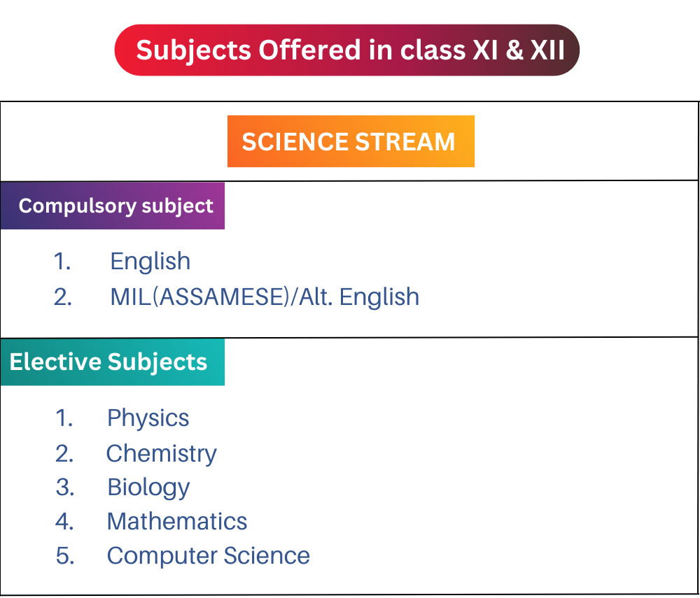Click number 2 beside Chemistry
This screenshot has height=598, width=700.
click(x=64, y=454)
